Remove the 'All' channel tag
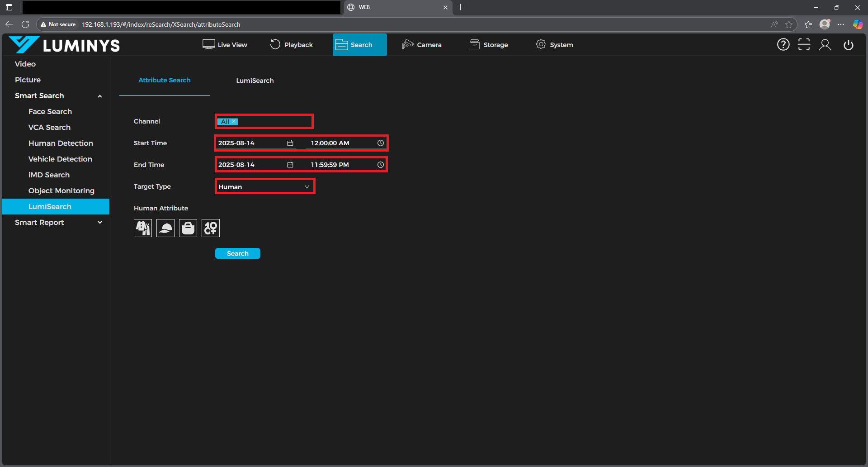This screenshot has height=467, width=868. (x=234, y=122)
